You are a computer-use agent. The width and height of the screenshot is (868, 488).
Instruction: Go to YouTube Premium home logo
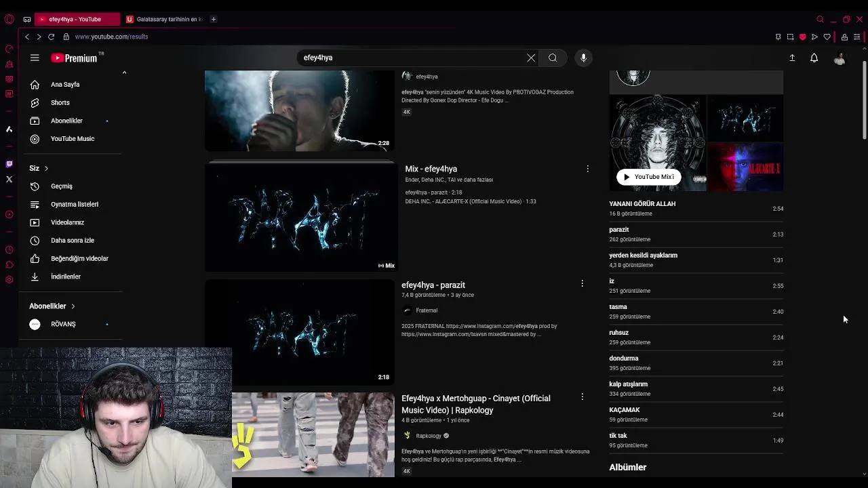click(x=74, y=58)
